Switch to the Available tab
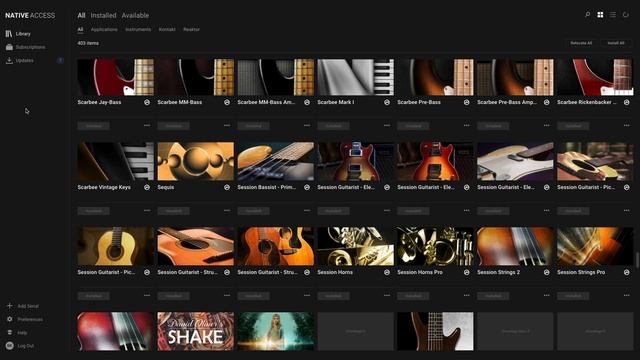Image resolution: width=640 pixels, height=360 pixels. [x=135, y=16]
